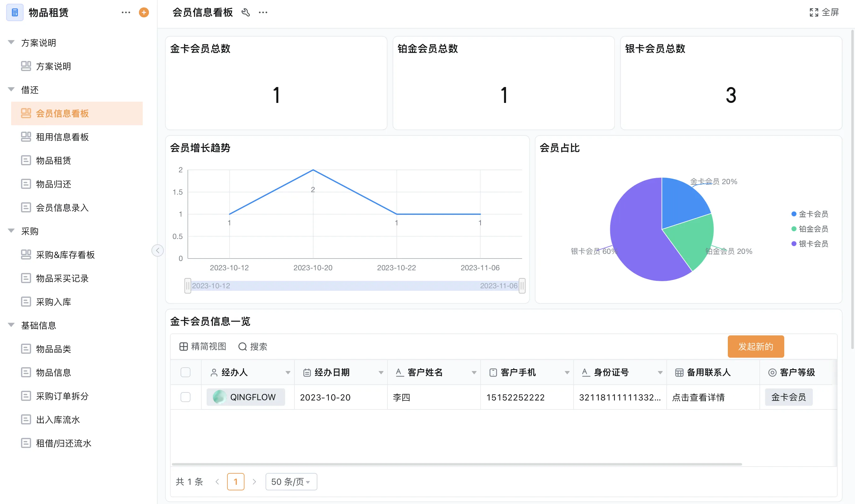The width and height of the screenshot is (855, 504).
Task: Click the next page arrow in pagination
Action: [254, 482]
